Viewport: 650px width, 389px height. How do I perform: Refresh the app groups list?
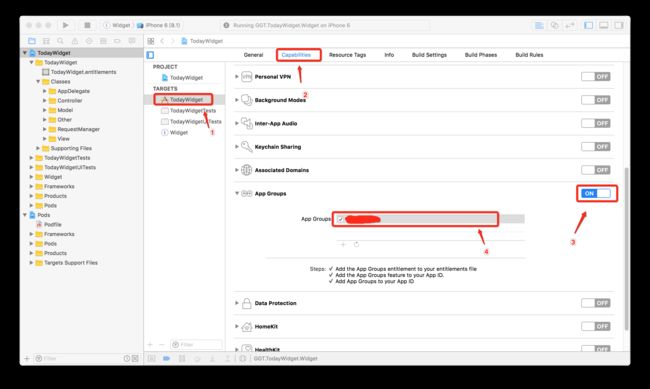(356, 244)
